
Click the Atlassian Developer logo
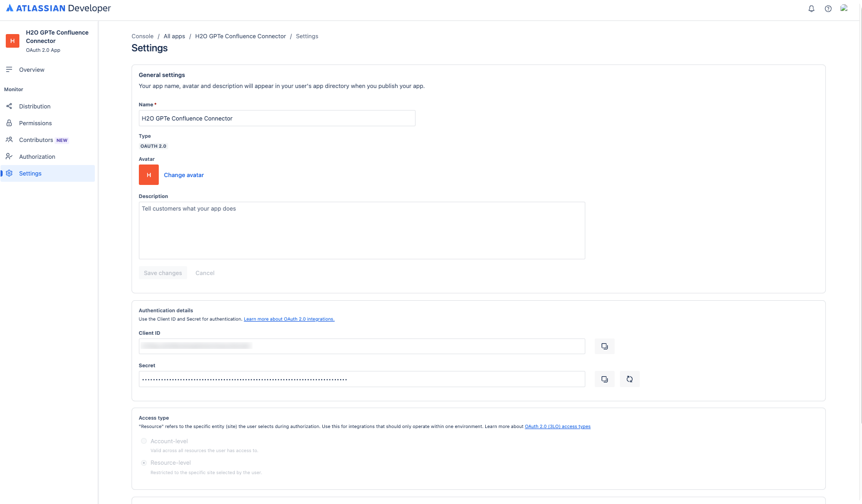pos(59,8)
